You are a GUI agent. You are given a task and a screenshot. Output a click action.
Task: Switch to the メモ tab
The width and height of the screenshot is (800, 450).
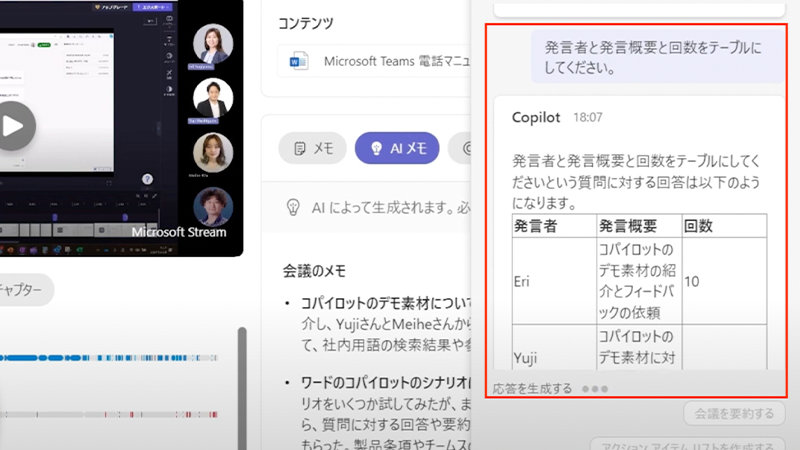click(x=312, y=149)
